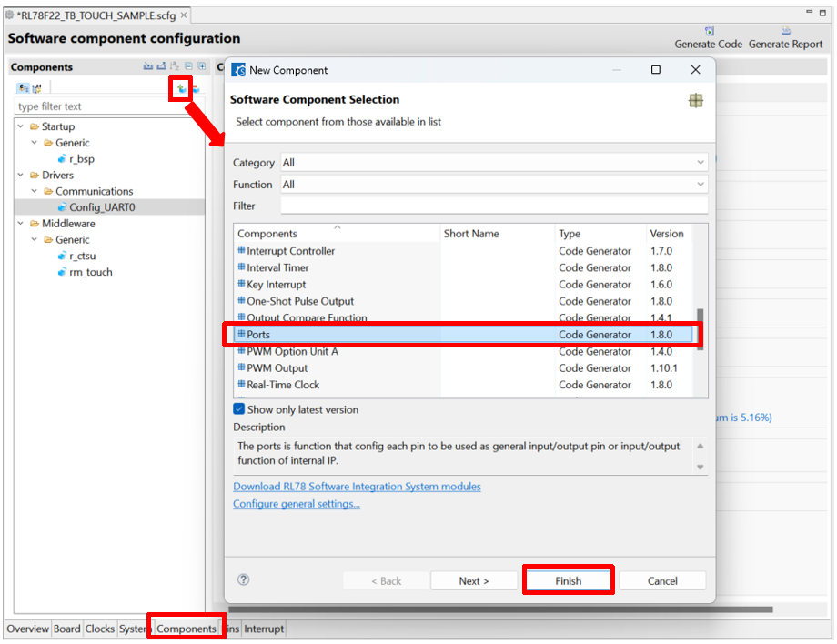
Task: Toggle Show only latest version checkbox
Action: (x=239, y=409)
